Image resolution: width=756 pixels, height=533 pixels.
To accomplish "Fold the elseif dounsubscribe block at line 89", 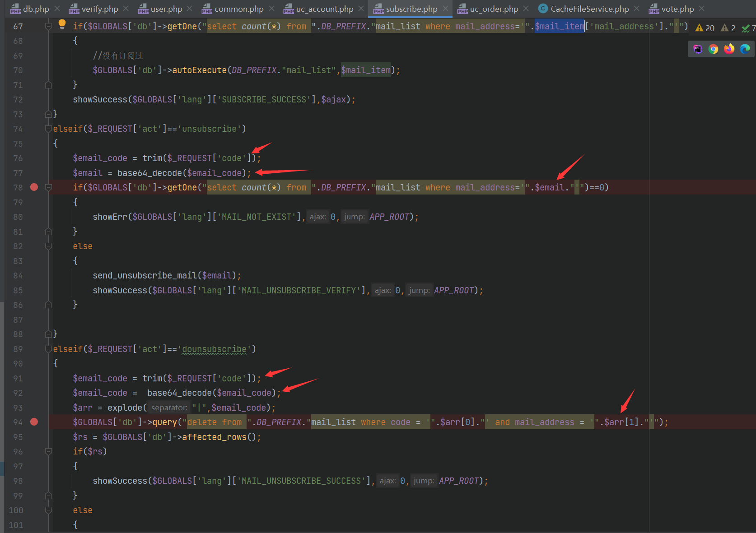I will pyautogui.click(x=48, y=349).
